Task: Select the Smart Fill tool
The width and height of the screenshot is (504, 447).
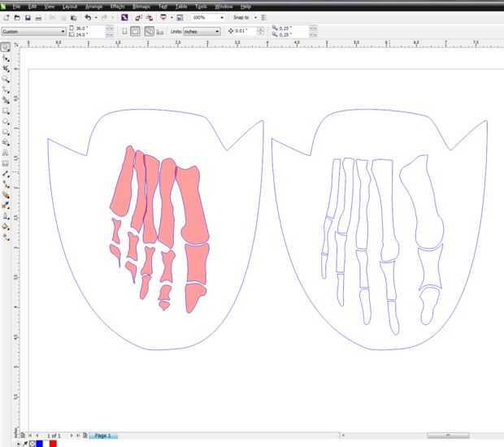Action: (x=6, y=100)
